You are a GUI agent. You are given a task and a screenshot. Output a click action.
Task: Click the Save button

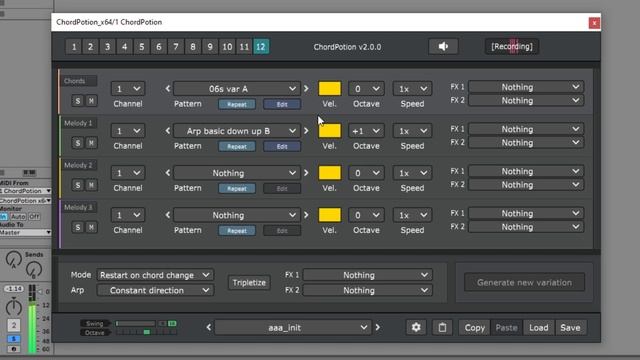570,327
